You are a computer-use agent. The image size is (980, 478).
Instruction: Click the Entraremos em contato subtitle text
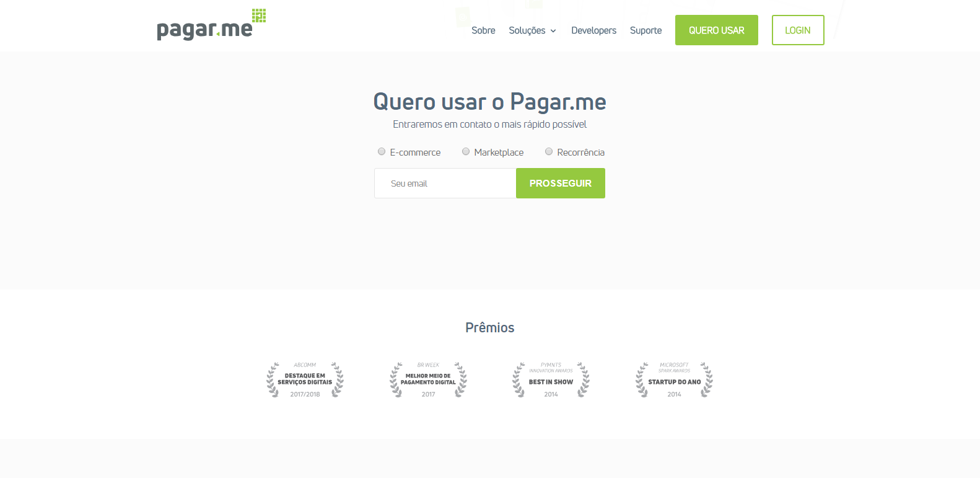pyautogui.click(x=490, y=125)
